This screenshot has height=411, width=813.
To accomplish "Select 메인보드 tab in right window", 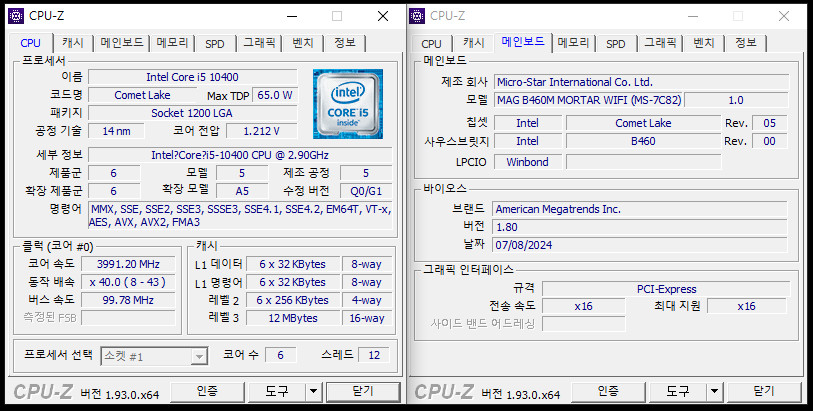I will tap(523, 42).
